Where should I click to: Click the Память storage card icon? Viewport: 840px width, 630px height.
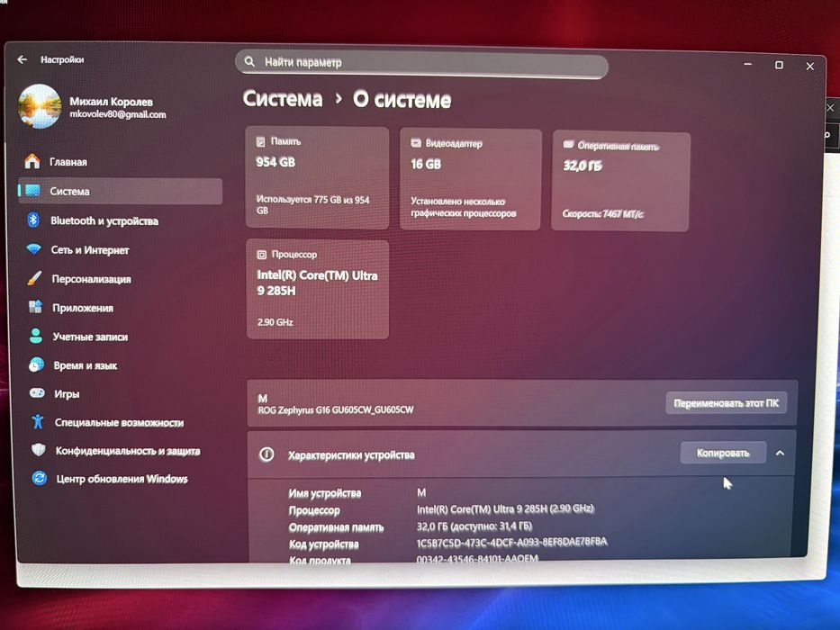click(261, 141)
